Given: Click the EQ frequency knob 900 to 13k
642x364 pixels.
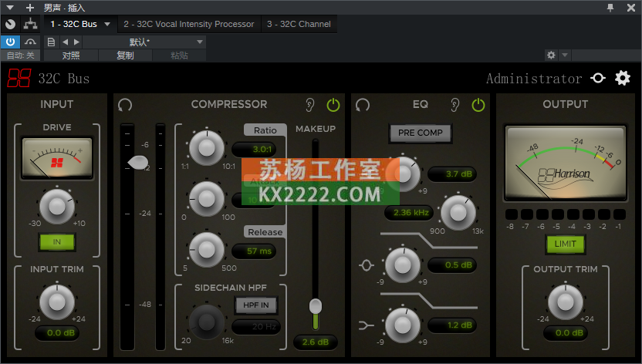Looking at the screenshot, I should click(x=458, y=212).
